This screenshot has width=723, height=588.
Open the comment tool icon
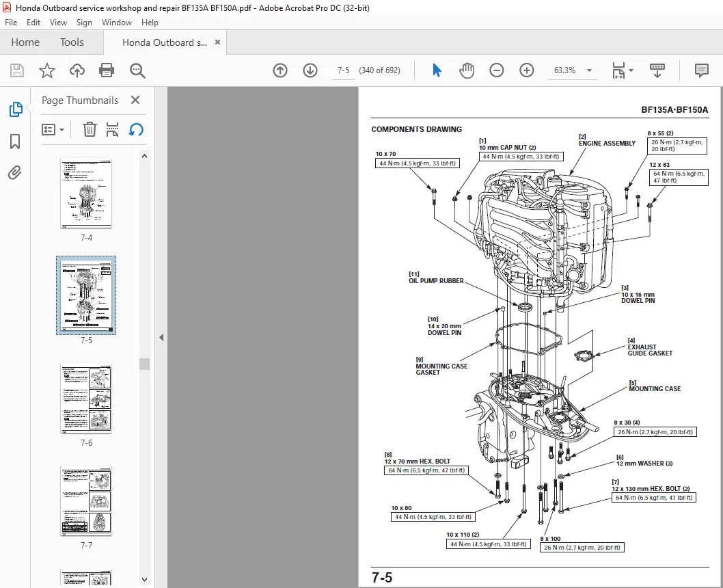click(x=701, y=70)
